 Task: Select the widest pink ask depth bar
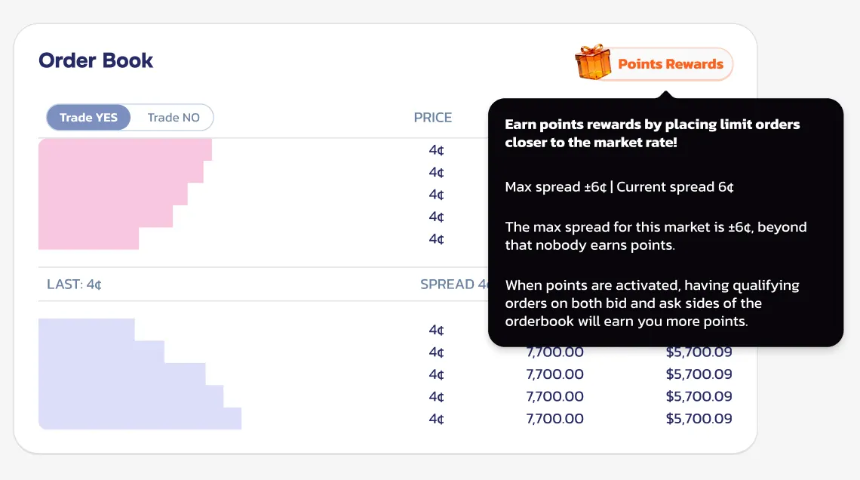(x=125, y=150)
